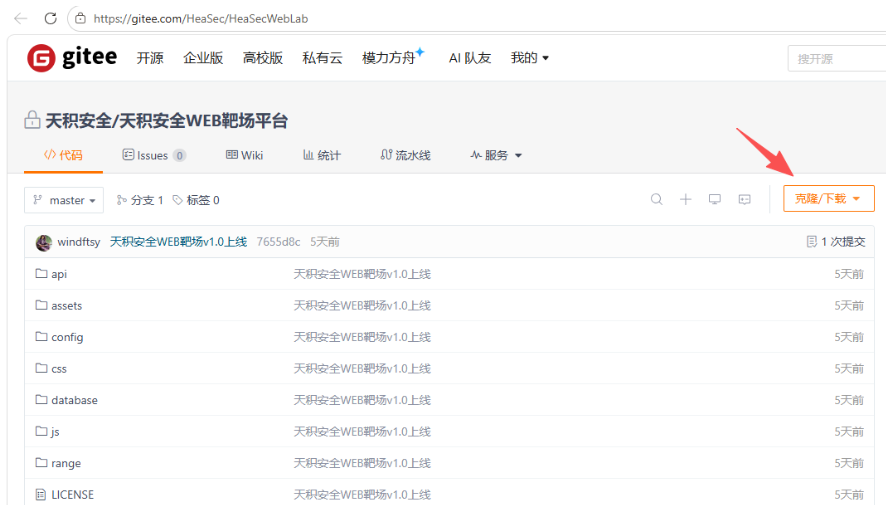Open Web IDE monitor icon
This screenshot has height=505, width=886.
pos(715,199)
